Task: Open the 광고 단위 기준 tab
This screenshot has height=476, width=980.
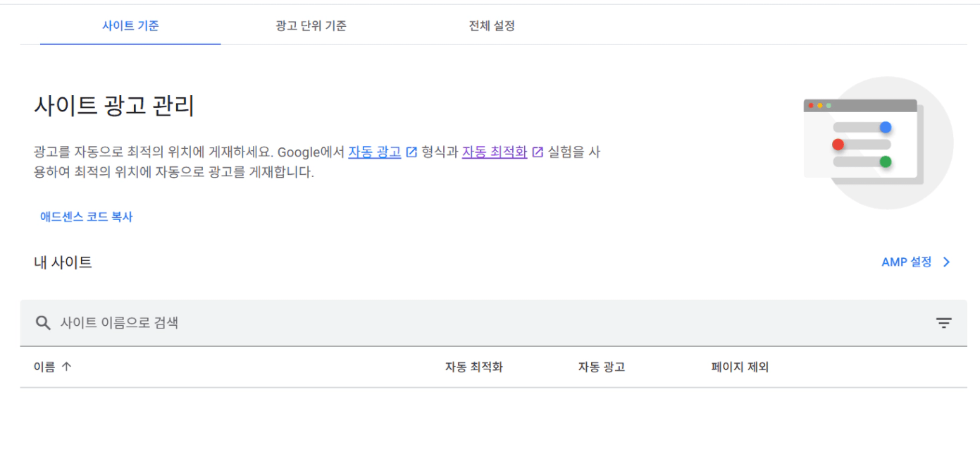Action: pos(311,26)
